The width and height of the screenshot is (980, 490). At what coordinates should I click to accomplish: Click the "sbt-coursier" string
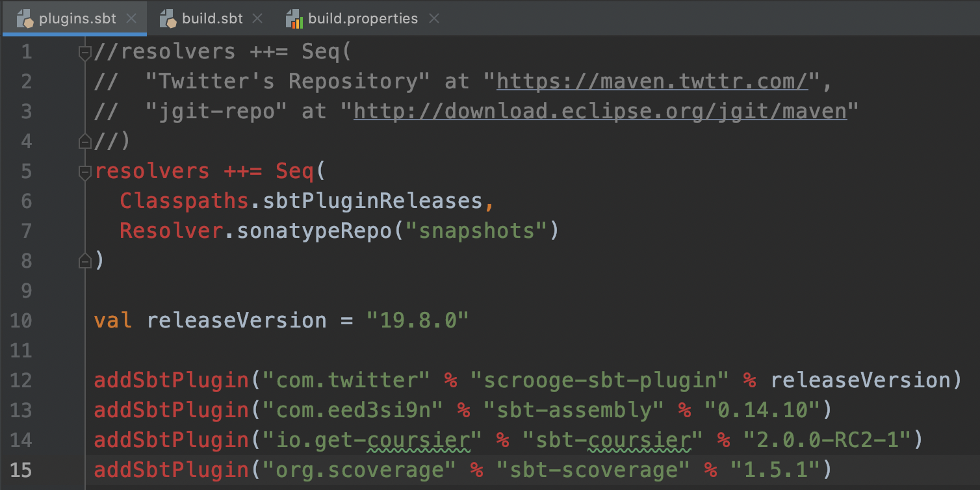[613, 440]
